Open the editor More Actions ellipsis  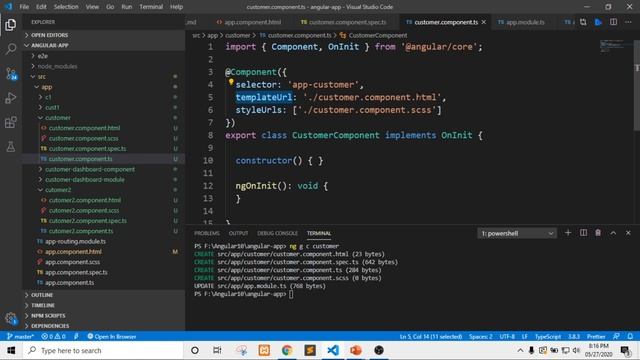(x=629, y=22)
